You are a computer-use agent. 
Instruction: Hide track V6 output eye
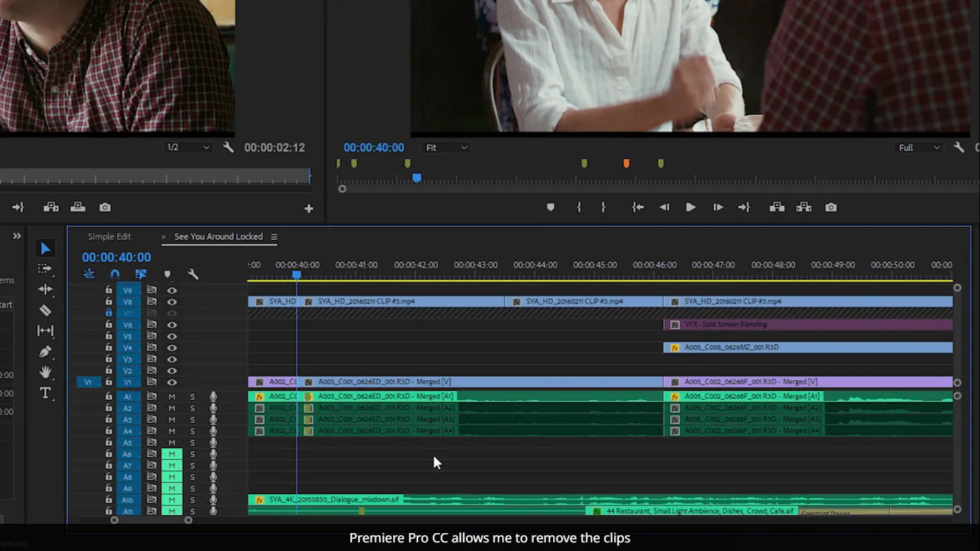(172, 325)
